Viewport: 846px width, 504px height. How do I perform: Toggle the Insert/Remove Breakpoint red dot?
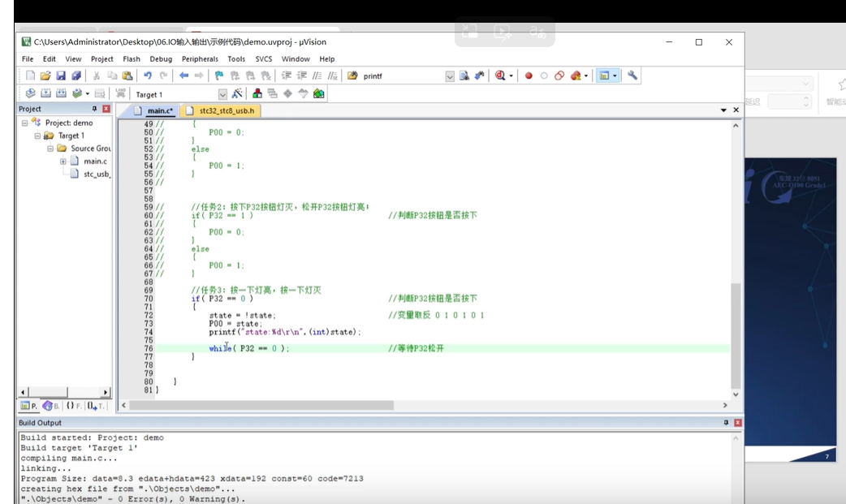529,75
